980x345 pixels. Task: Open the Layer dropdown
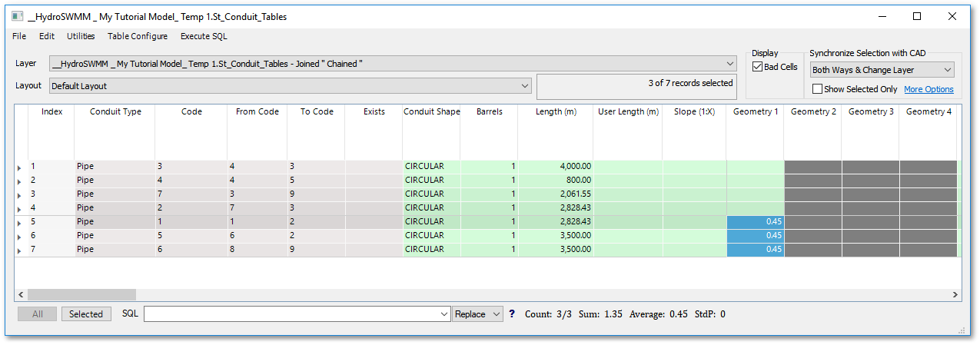[729, 64]
